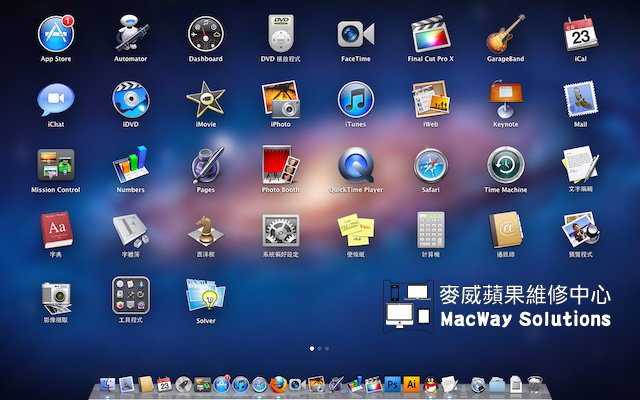The width and height of the screenshot is (640, 400).
Task: Open Mail in the Launchpad grid
Action: coord(580,100)
